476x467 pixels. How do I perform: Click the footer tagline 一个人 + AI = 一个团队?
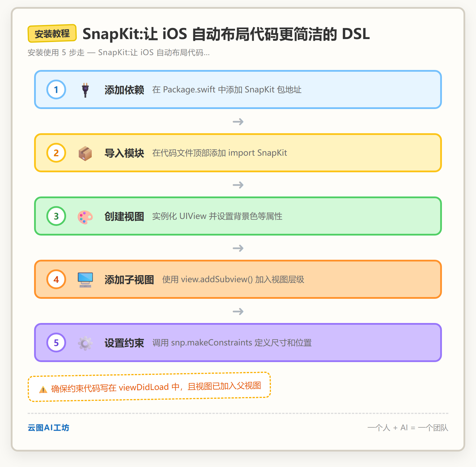pyautogui.click(x=408, y=428)
